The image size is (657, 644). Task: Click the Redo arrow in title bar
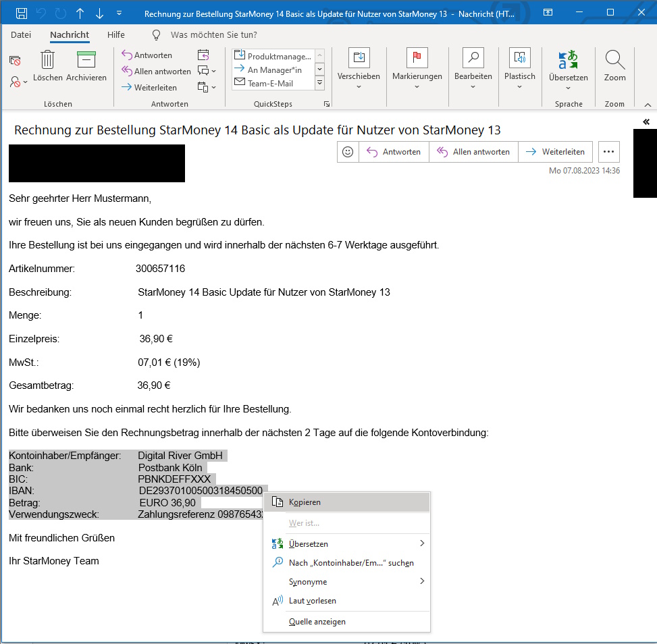click(x=61, y=14)
